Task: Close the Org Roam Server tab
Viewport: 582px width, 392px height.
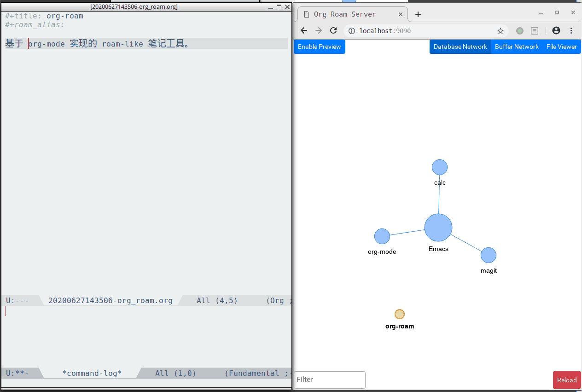Action: (401, 14)
